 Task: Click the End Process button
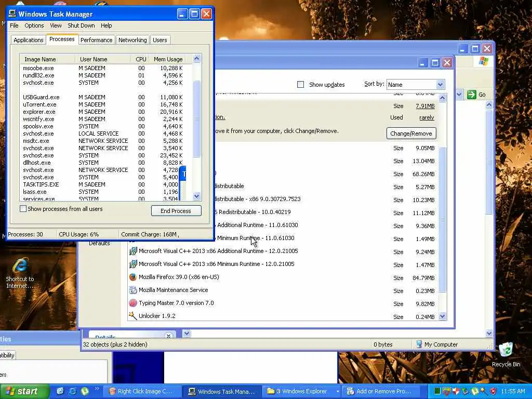pyautogui.click(x=176, y=211)
